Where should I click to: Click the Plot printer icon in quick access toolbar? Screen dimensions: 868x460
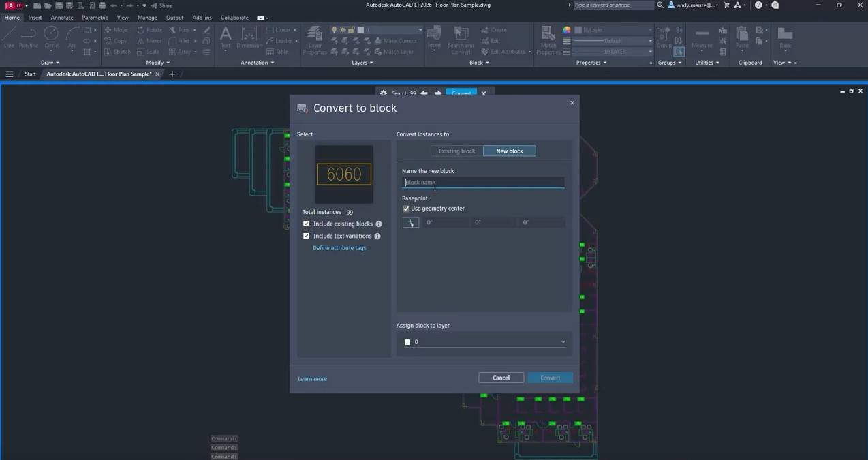pos(102,5)
